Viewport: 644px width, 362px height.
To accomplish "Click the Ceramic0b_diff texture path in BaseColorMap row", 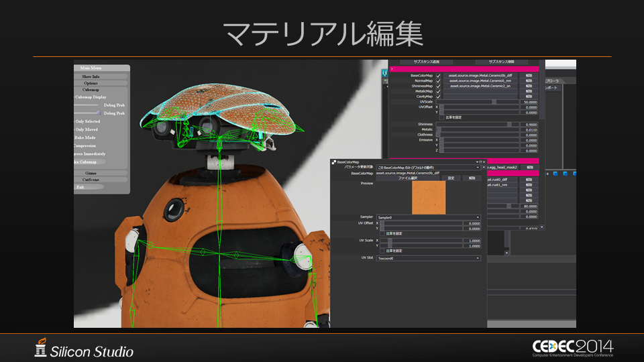I will (x=480, y=76).
